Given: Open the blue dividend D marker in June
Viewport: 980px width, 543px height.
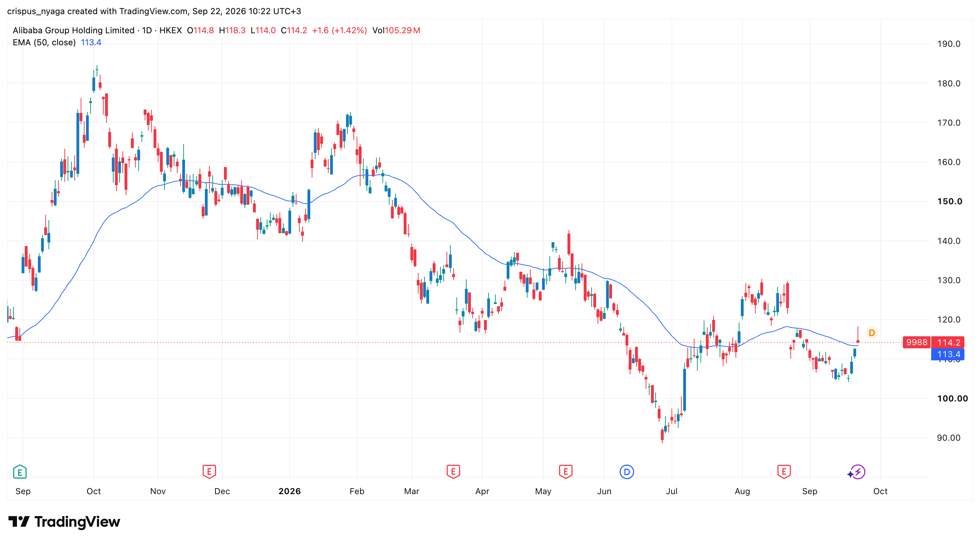Looking at the screenshot, I should 627,472.
